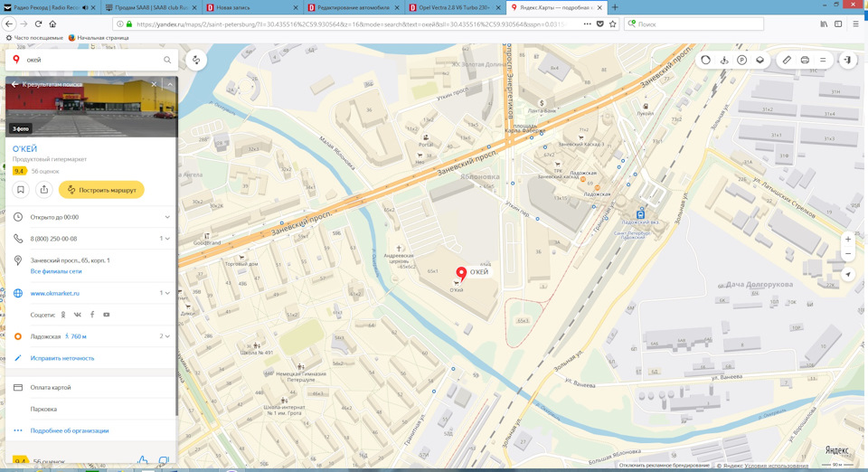
Task: Share the О'КЕЙ place card
Action: pyautogui.click(x=43, y=190)
